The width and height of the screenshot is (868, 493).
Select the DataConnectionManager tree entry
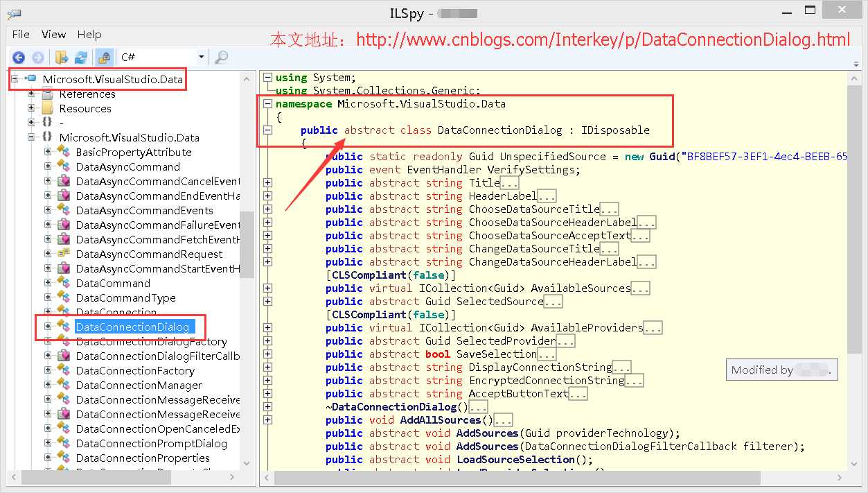coord(139,385)
